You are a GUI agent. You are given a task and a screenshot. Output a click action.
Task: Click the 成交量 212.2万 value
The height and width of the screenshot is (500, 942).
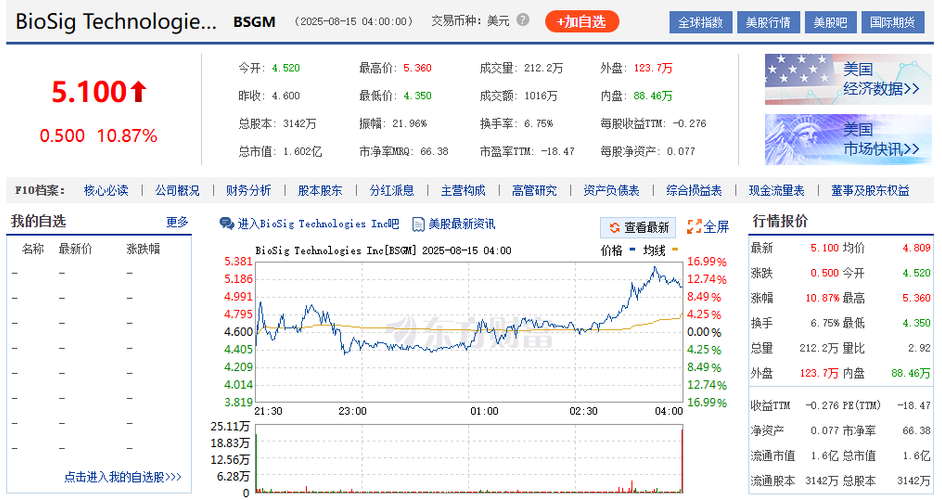[543, 68]
